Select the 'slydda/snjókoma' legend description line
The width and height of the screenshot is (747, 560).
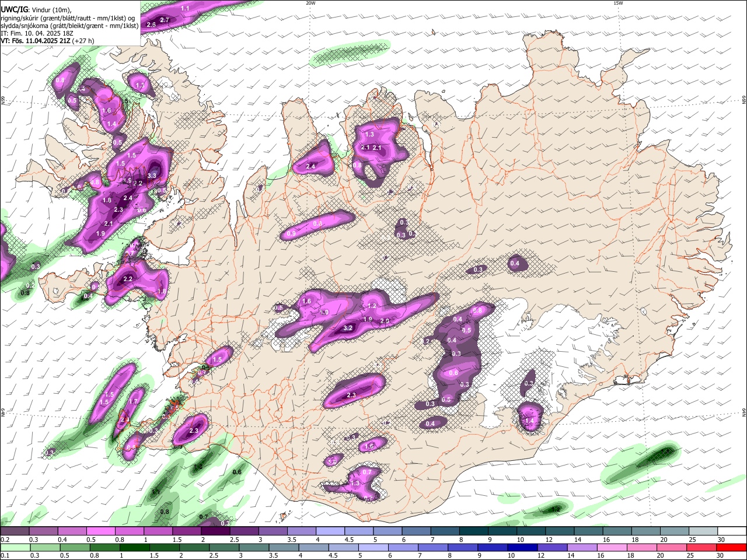(69, 26)
